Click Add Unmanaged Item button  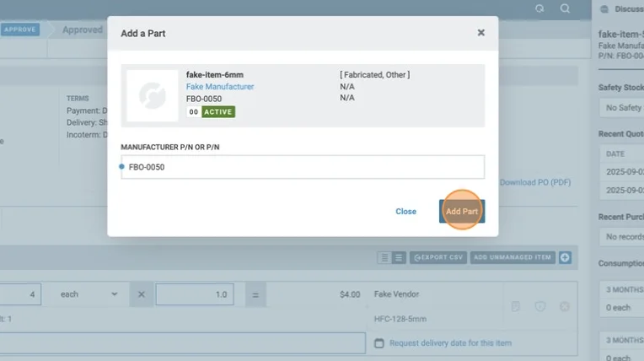[513, 257]
